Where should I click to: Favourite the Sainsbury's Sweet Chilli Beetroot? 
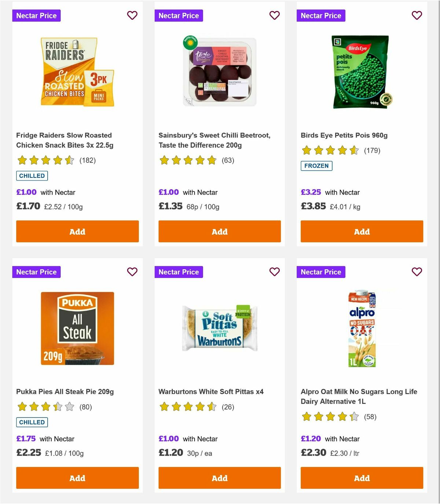(275, 15)
